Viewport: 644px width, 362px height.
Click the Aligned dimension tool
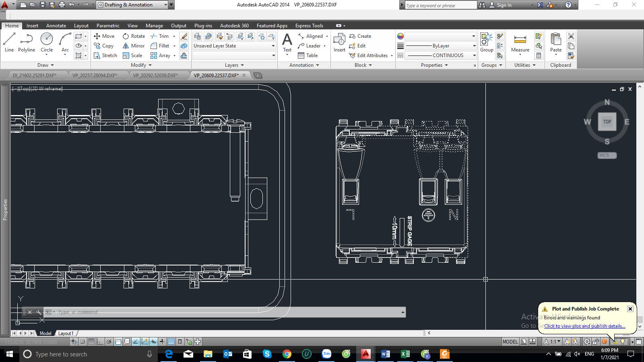pyautogui.click(x=310, y=36)
